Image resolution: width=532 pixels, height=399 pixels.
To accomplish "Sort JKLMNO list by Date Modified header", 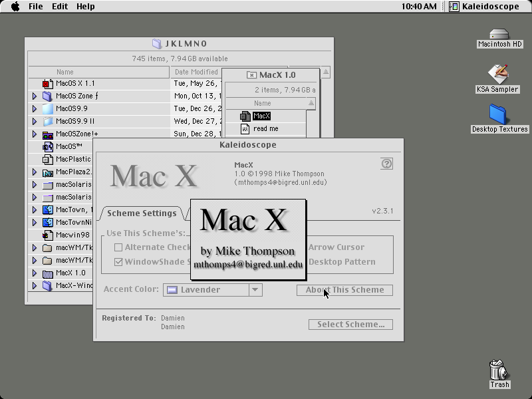I will pos(196,72).
